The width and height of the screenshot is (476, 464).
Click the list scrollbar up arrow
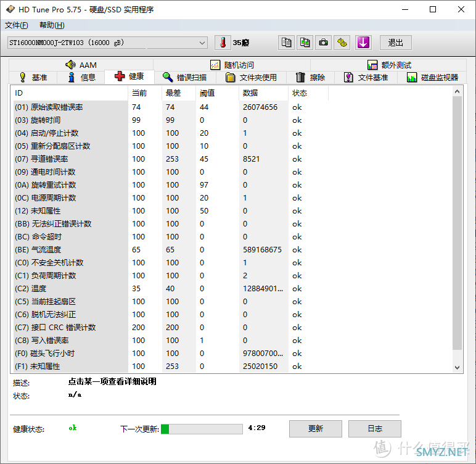coord(457,91)
